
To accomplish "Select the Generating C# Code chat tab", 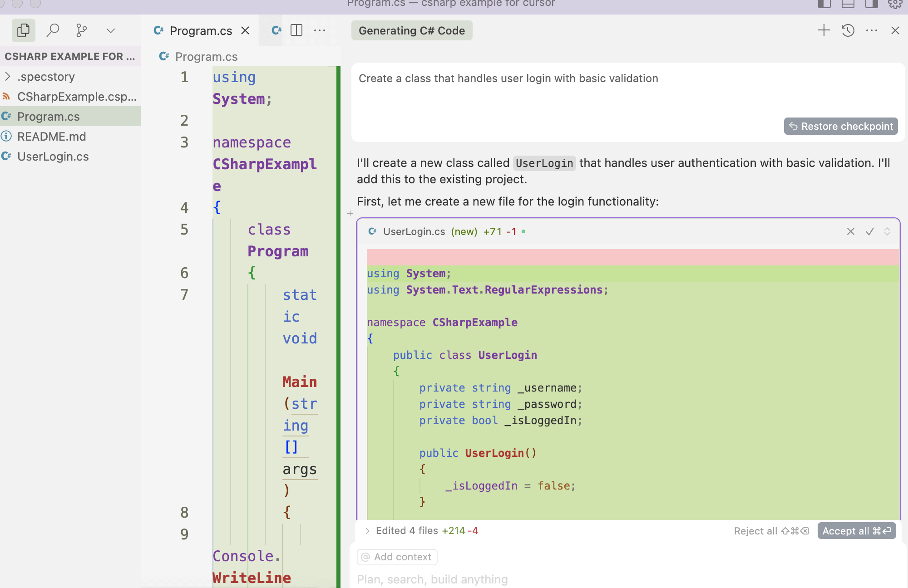I will tap(412, 30).
